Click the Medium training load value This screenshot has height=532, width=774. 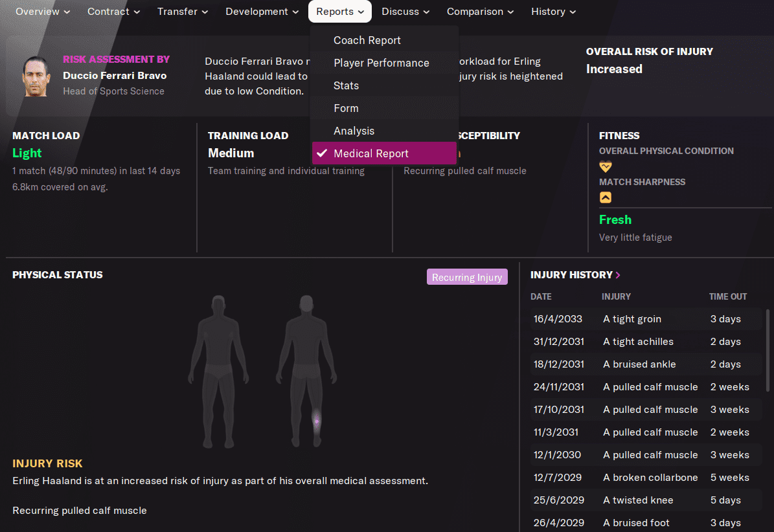(231, 153)
